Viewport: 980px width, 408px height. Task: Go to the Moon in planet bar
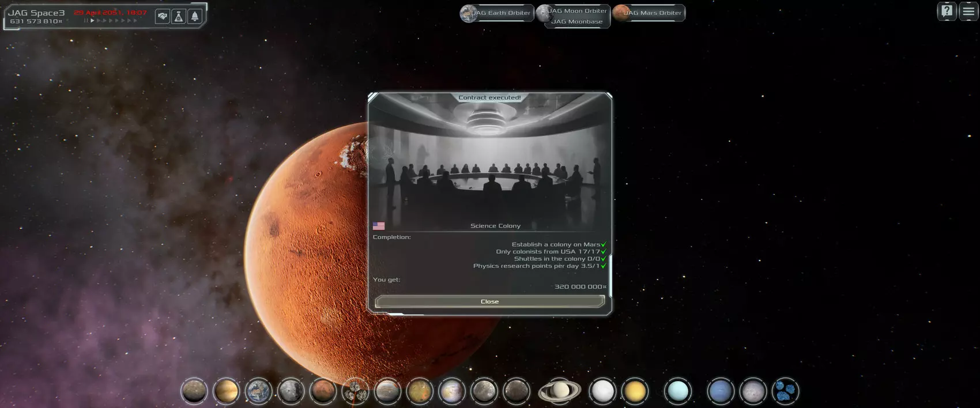tap(291, 391)
